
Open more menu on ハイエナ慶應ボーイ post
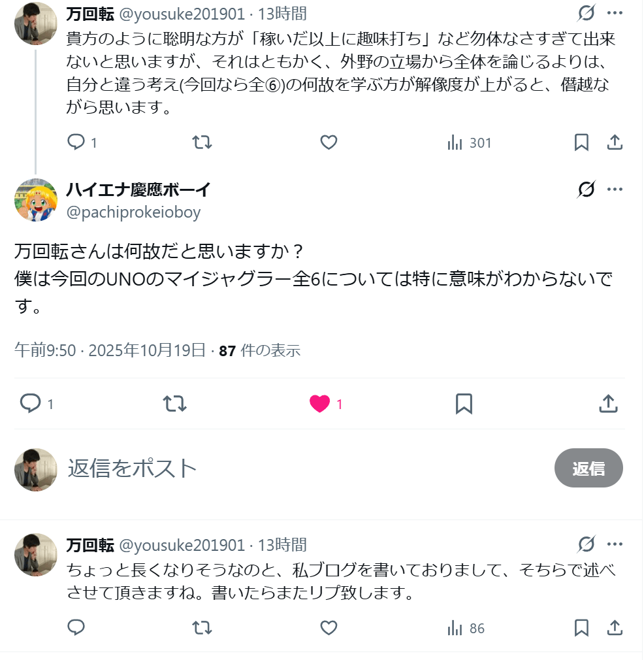pyautogui.click(x=615, y=190)
